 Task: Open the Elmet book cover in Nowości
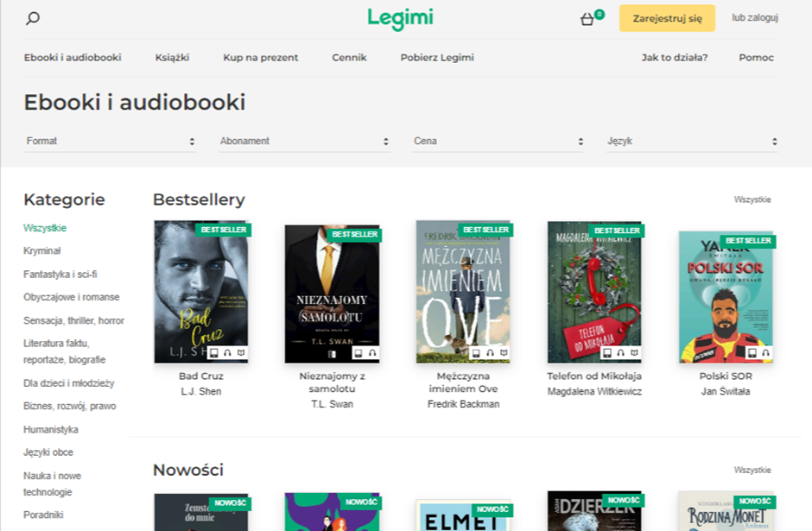coord(463,515)
